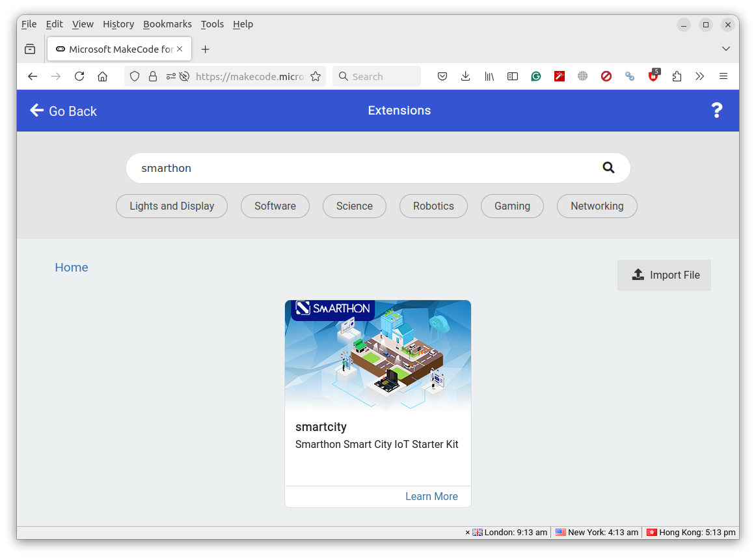
Task: Open the Tools menu
Action: click(x=212, y=24)
